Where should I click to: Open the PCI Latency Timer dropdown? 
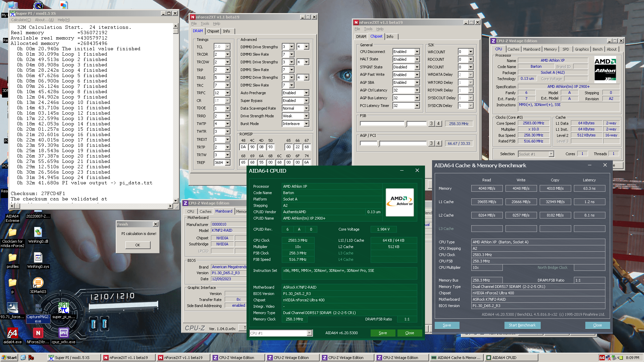417,106
